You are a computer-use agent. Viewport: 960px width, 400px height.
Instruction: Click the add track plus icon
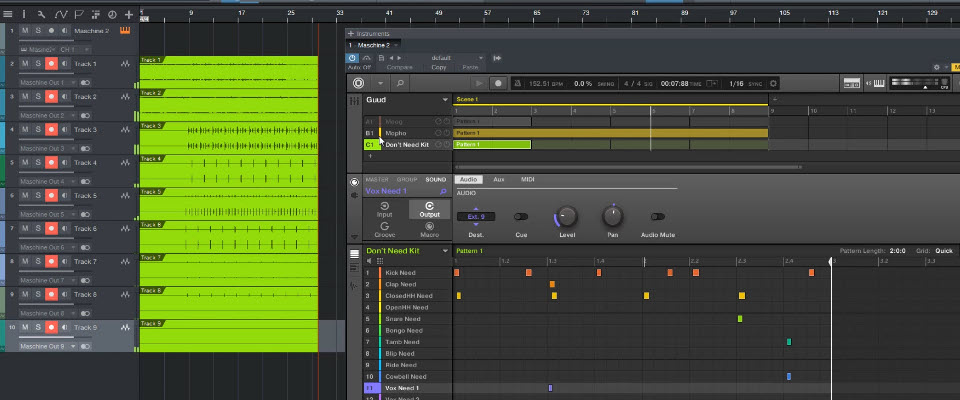point(129,14)
